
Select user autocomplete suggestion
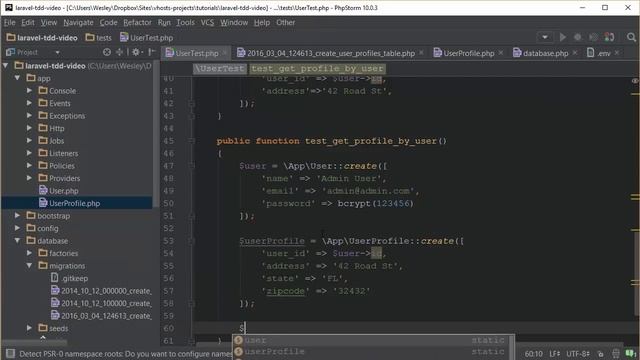373,340
